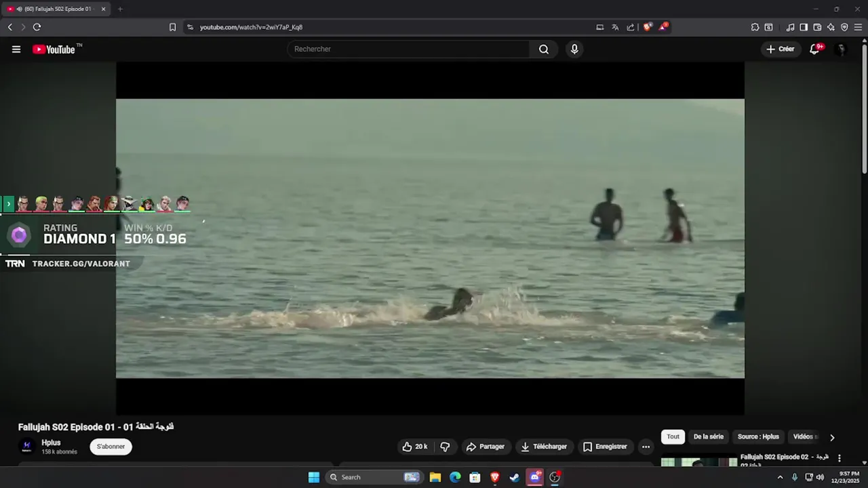868x488 pixels.
Task: Open options menu for Fallujah S02 Episode 02
Action: 840,458
